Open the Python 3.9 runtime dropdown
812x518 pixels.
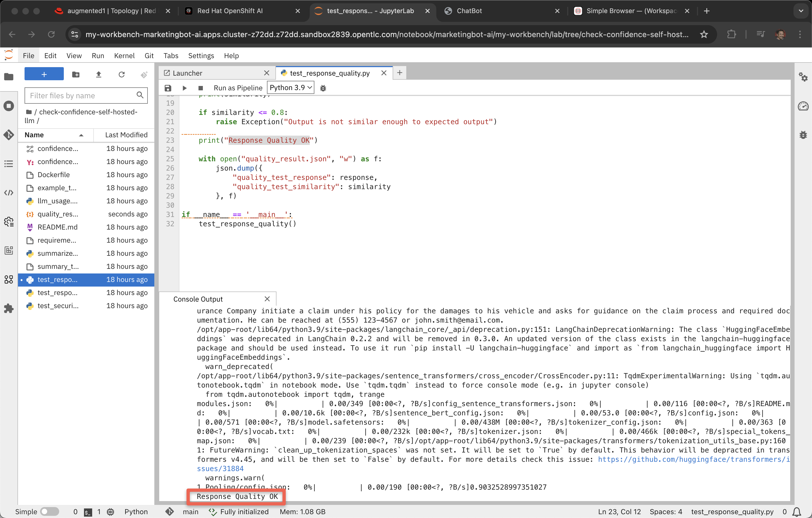pyautogui.click(x=290, y=88)
